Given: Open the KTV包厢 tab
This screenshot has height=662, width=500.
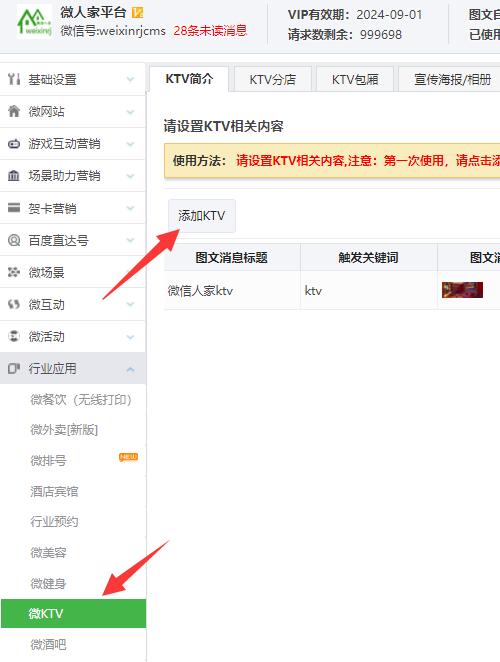Looking at the screenshot, I should (355, 79).
